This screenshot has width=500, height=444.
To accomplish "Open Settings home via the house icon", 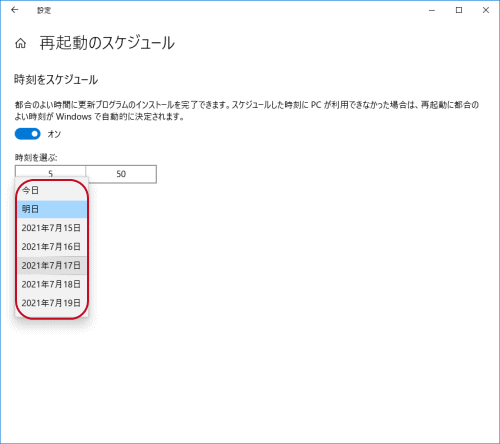I will coord(20,43).
